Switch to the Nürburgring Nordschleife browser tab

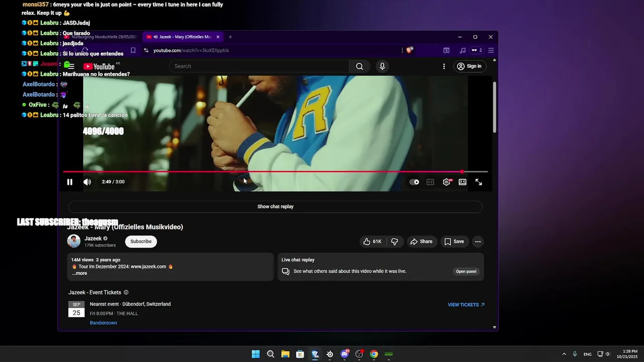(100, 37)
